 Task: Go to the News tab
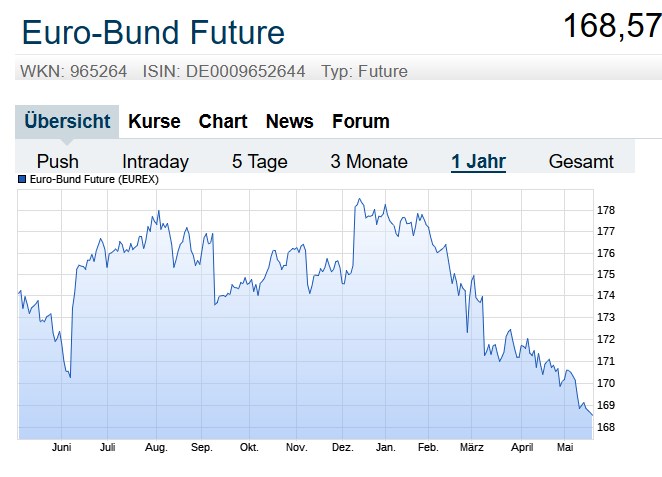pos(289,121)
